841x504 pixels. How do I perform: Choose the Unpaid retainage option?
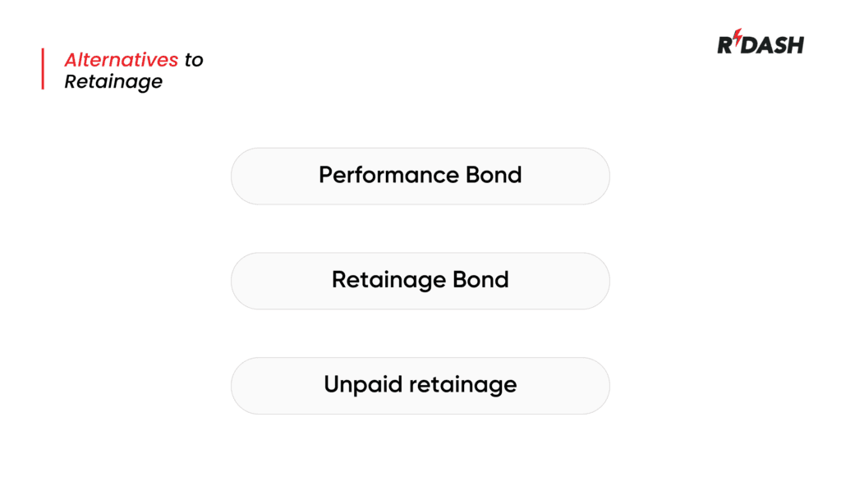coord(420,384)
